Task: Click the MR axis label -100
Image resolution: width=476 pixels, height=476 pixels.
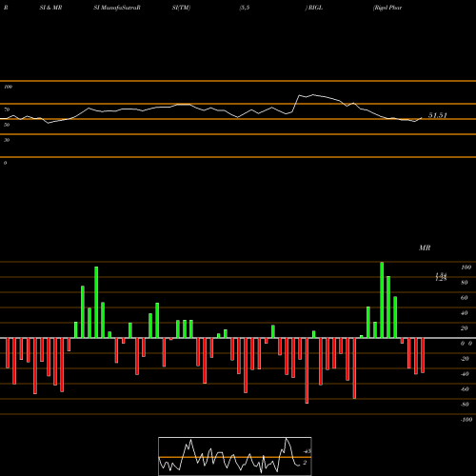Action: coord(466,420)
